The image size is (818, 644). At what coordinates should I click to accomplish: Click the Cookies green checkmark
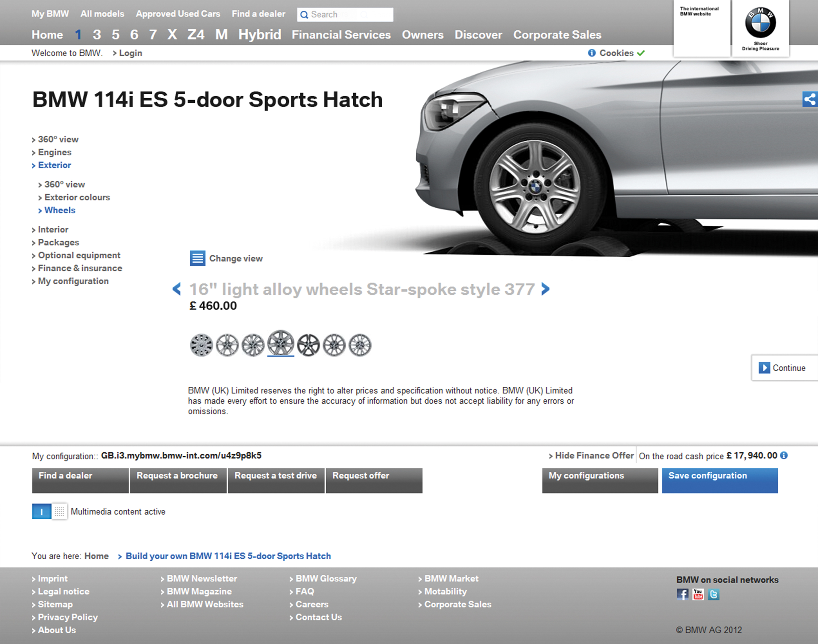(641, 53)
